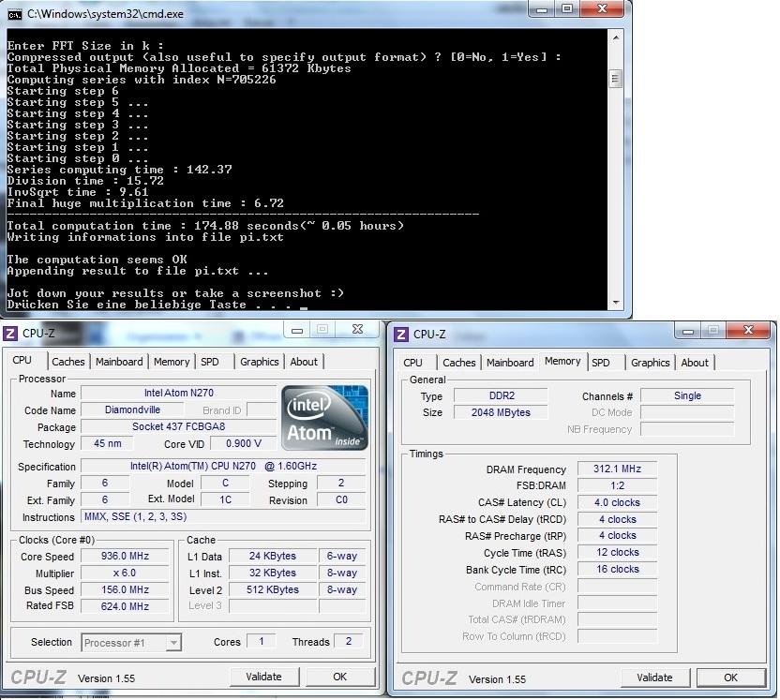Click the L1 Data value 24 KBytes
This screenshot has height=700, width=780.
pos(273,556)
